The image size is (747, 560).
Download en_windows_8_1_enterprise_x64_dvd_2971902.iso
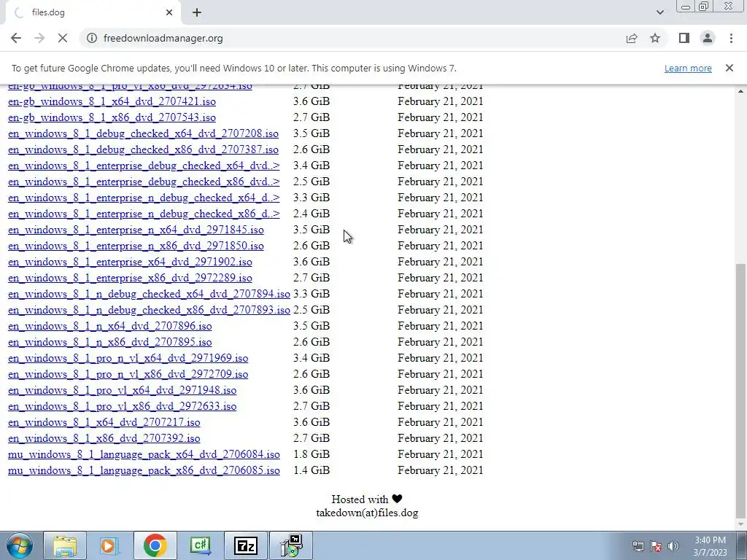coord(130,262)
